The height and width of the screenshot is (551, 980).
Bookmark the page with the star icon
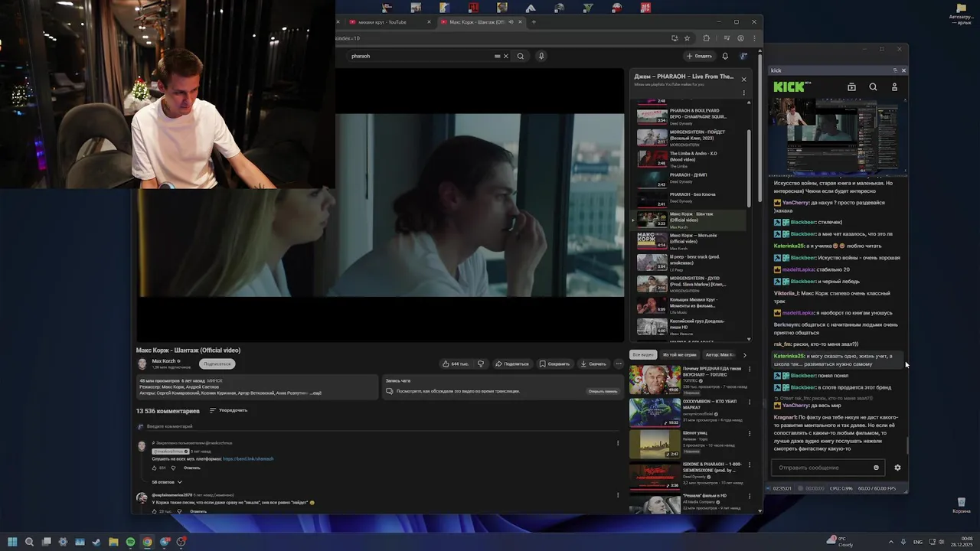coord(687,38)
